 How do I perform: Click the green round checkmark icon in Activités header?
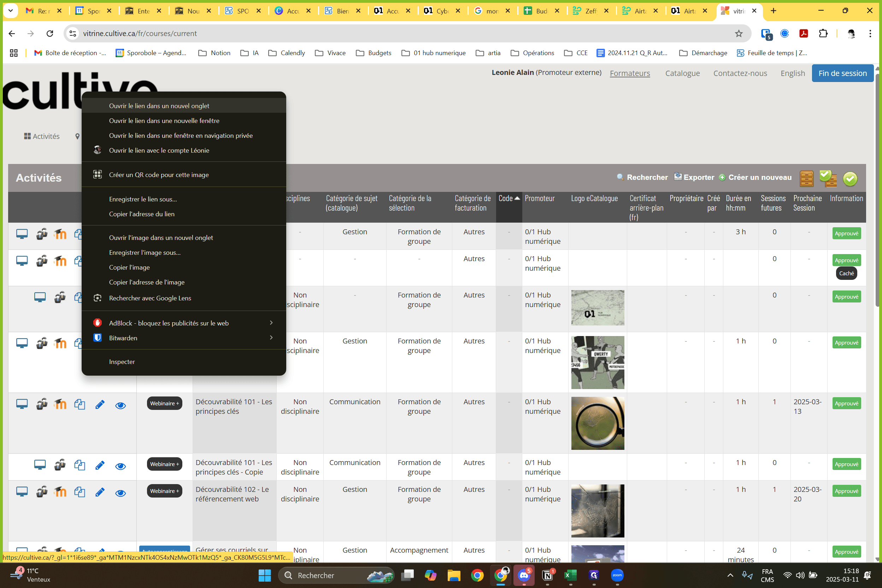[x=850, y=178]
